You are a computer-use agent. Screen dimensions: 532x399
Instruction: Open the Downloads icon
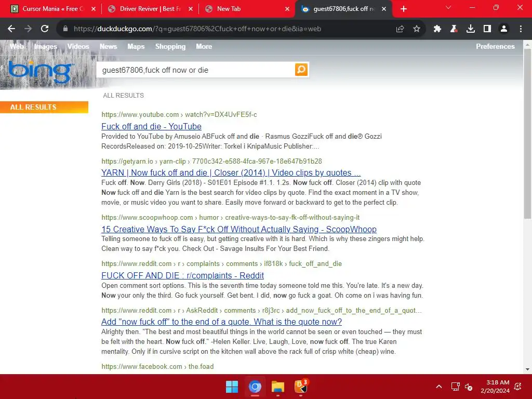[471, 29]
